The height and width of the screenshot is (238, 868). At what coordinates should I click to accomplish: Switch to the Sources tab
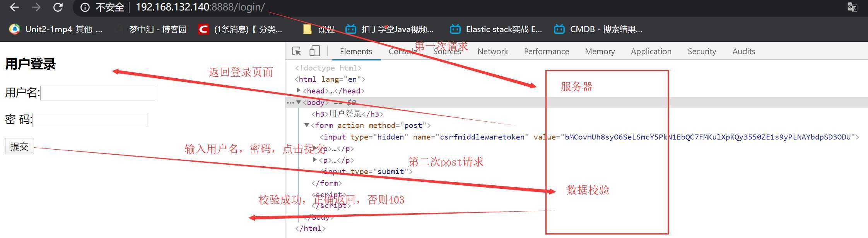[447, 51]
